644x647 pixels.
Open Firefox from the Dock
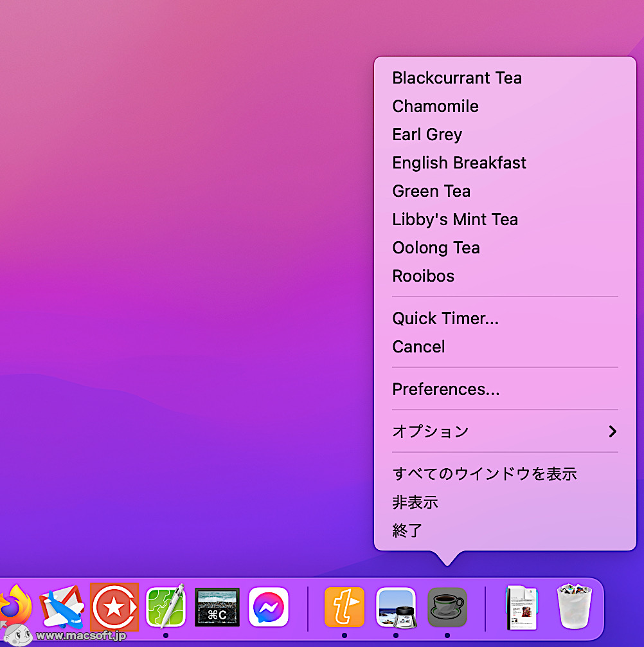coord(15,606)
